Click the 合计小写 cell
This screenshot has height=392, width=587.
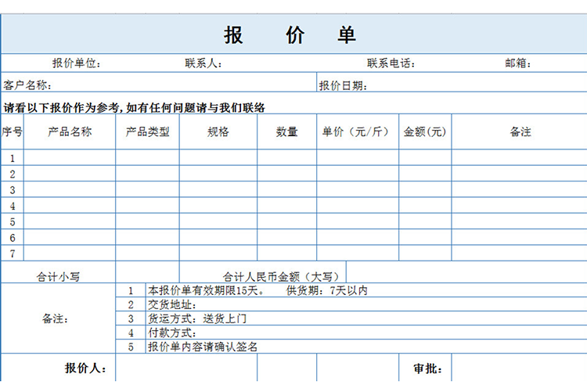coord(58,275)
